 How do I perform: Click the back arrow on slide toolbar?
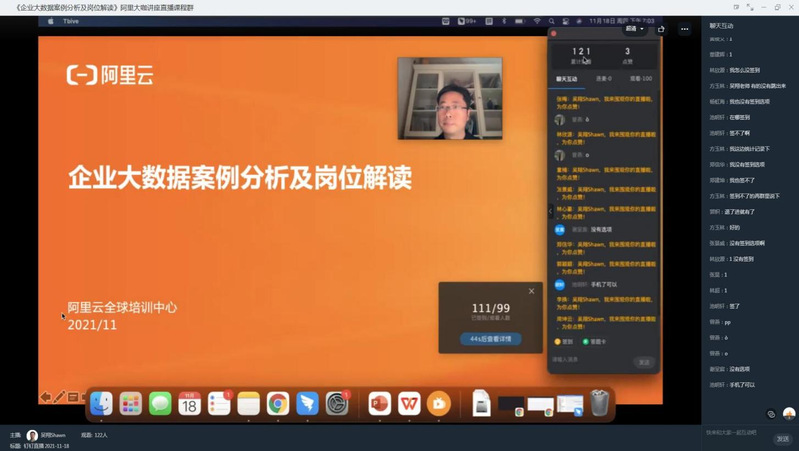(x=45, y=397)
